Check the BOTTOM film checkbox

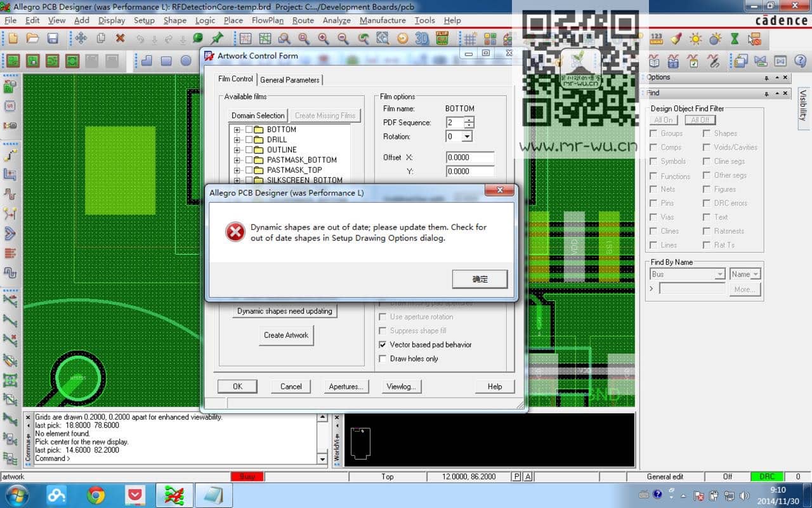[249, 130]
